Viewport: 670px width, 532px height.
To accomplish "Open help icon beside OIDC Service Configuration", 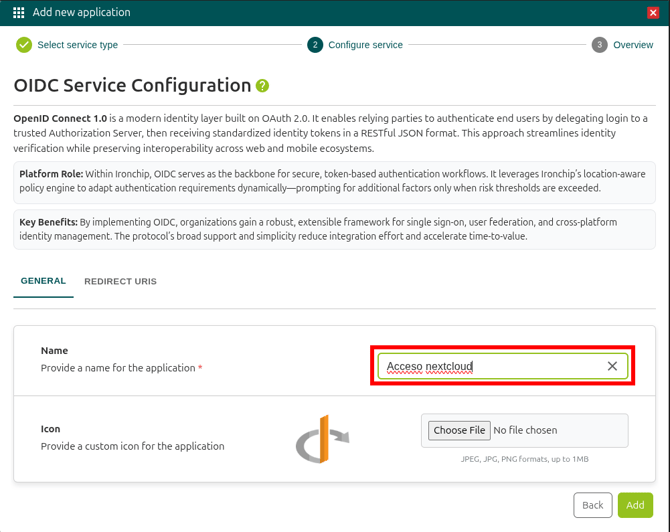I will click(x=262, y=86).
